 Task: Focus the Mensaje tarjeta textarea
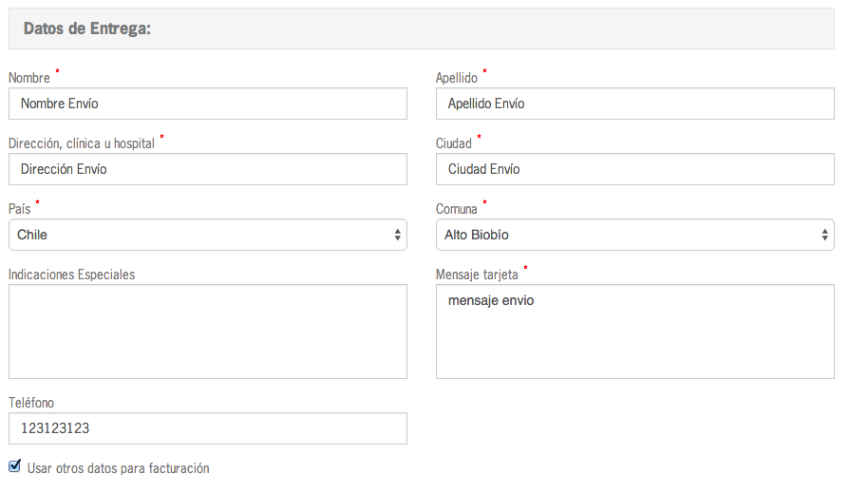(634, 332)
